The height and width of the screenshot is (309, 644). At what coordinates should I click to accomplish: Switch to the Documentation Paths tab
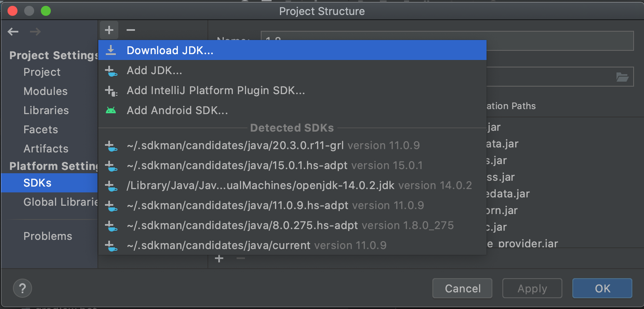click(x=511, y=106)
